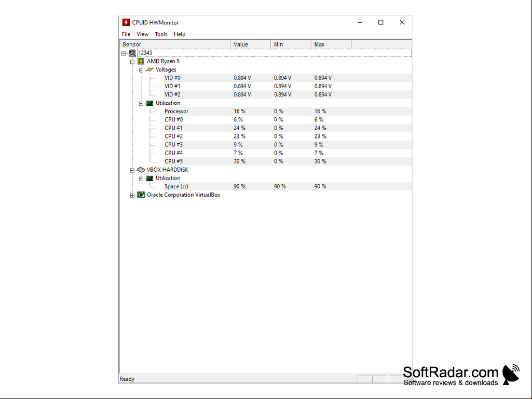Select the CPU #3 row

[x=288, y=145]
